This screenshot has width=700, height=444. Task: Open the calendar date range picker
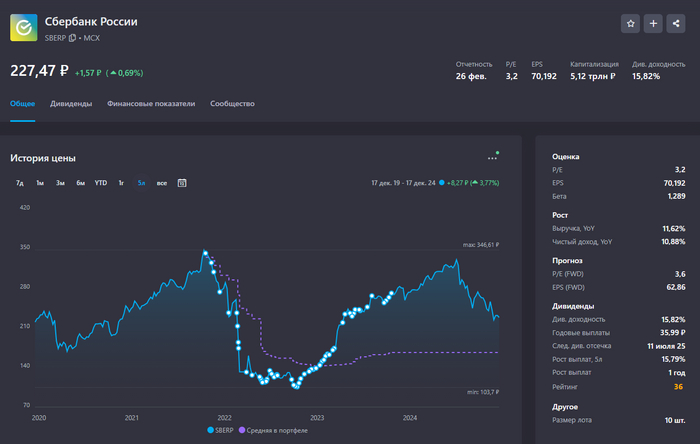[182, 183]
